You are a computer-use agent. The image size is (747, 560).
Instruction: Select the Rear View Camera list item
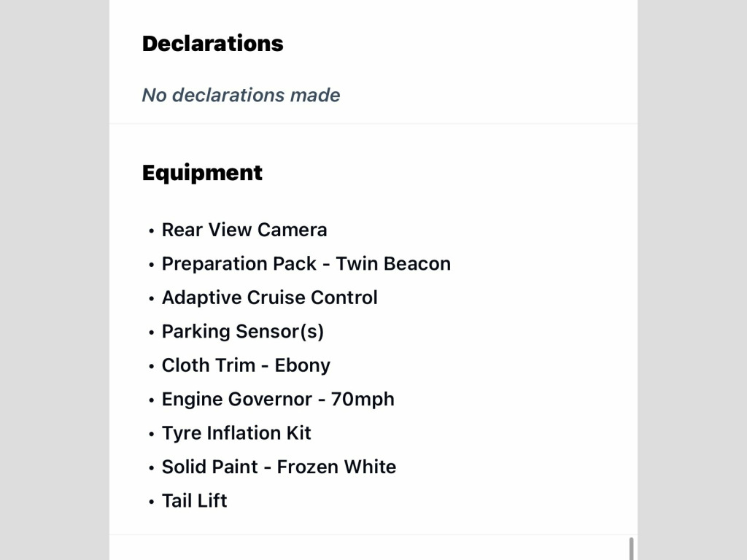point(244,230)
